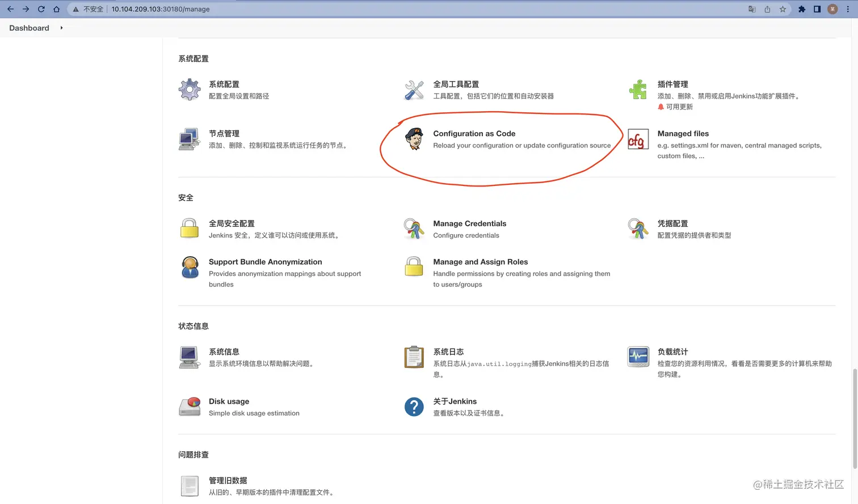This screenshot has height=504, width=858.
Task: Open the 系统信息 link
Action: click(224, 351)
